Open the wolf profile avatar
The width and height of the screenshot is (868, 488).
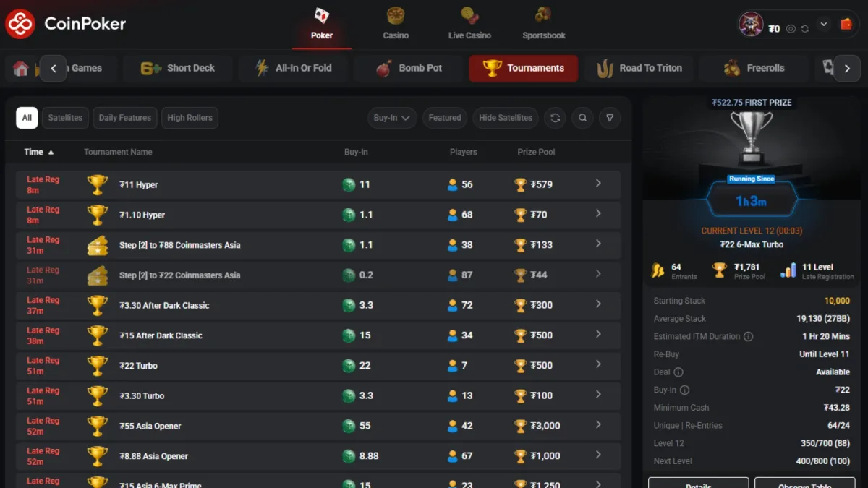click(751, 24)
